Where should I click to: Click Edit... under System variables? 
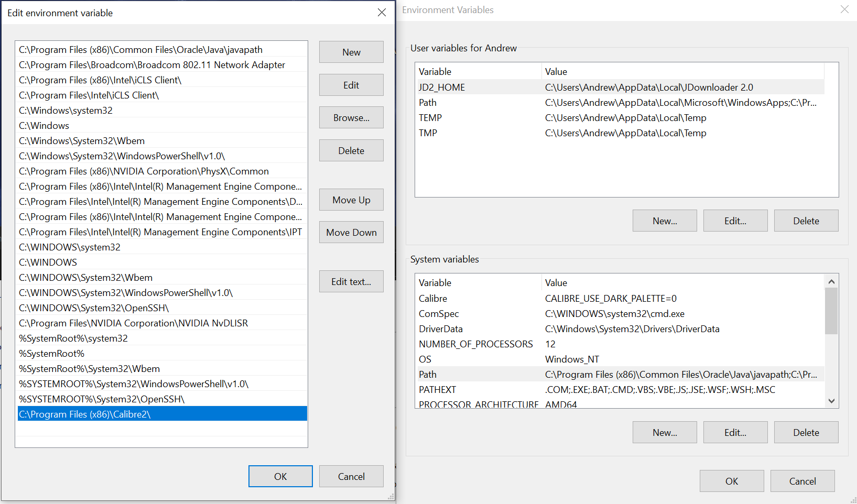pos(735,432)
